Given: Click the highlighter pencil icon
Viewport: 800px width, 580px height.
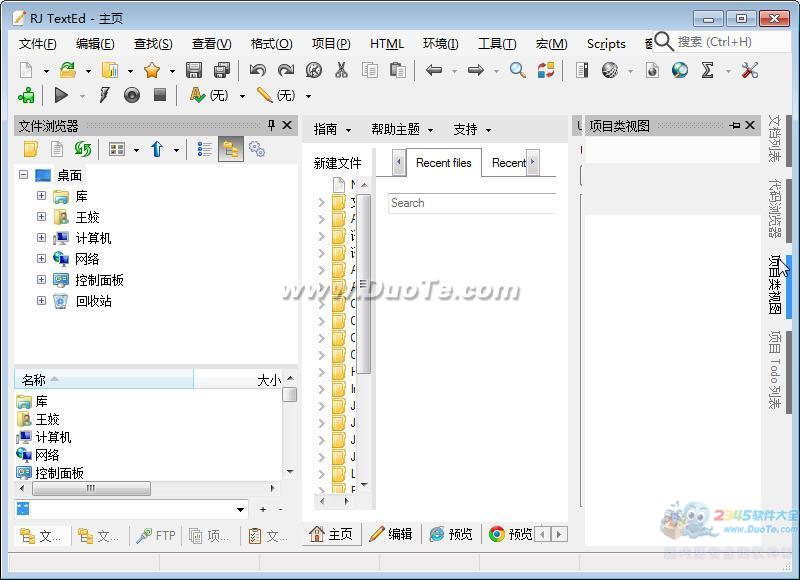Looking at the screenshot, I should [x=264, y=95].
